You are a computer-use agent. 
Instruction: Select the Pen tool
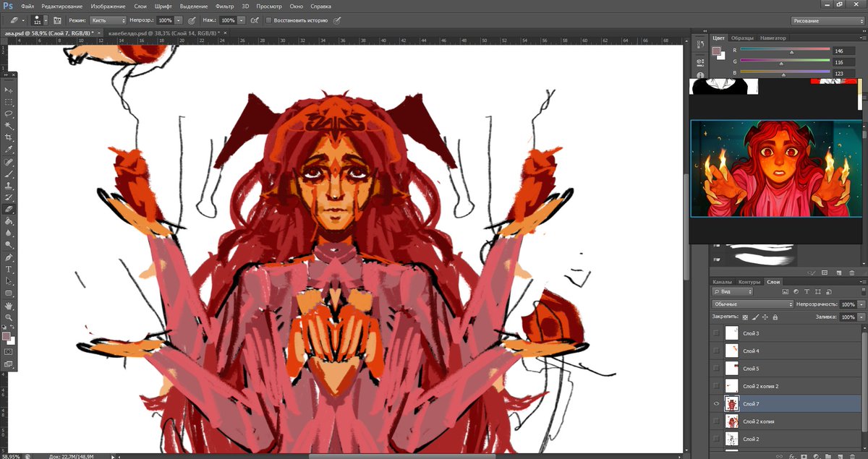pos(9,257)
